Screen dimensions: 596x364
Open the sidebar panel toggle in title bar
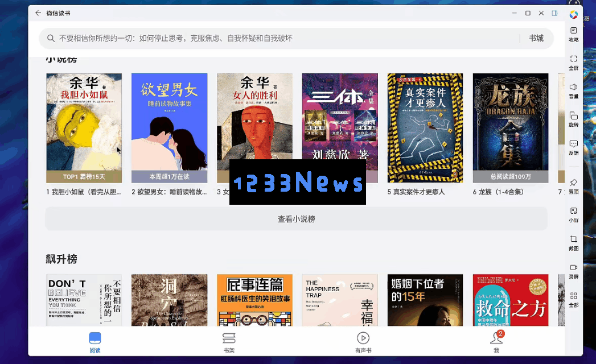(554, 13)
